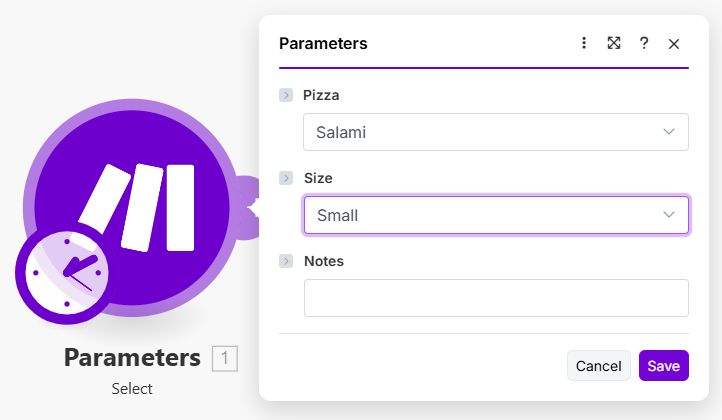
Task: Click the module number badge showing 1
Action: click(x=225, y=358)
